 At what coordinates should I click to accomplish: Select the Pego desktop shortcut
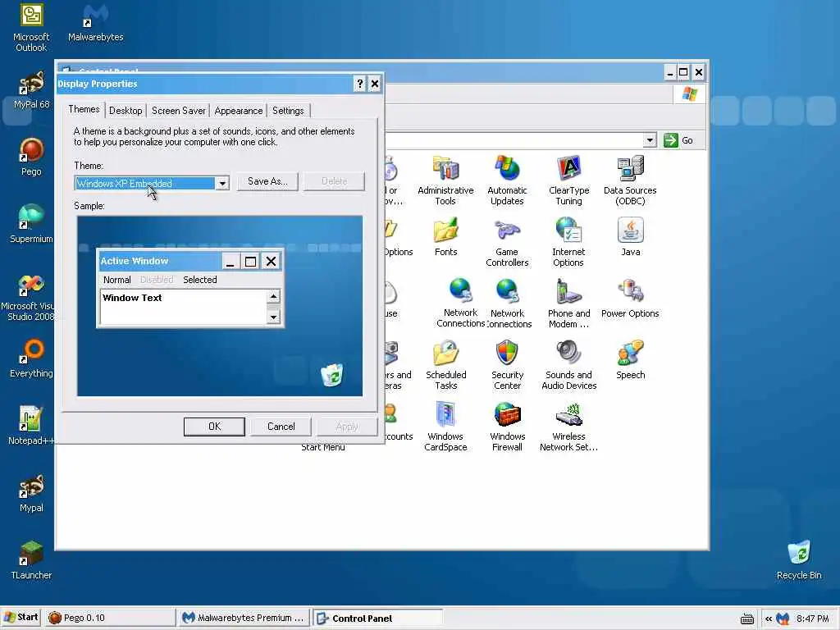(x=31, y=157)
